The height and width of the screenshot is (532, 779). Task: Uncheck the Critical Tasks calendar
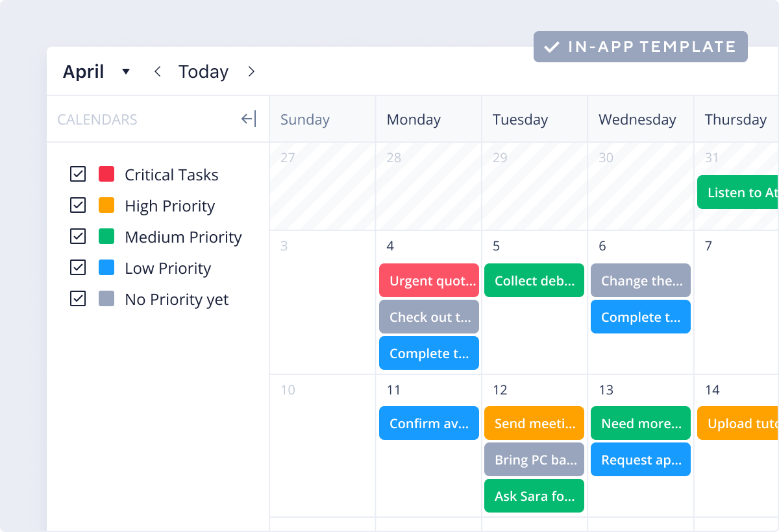pos(78,174)
